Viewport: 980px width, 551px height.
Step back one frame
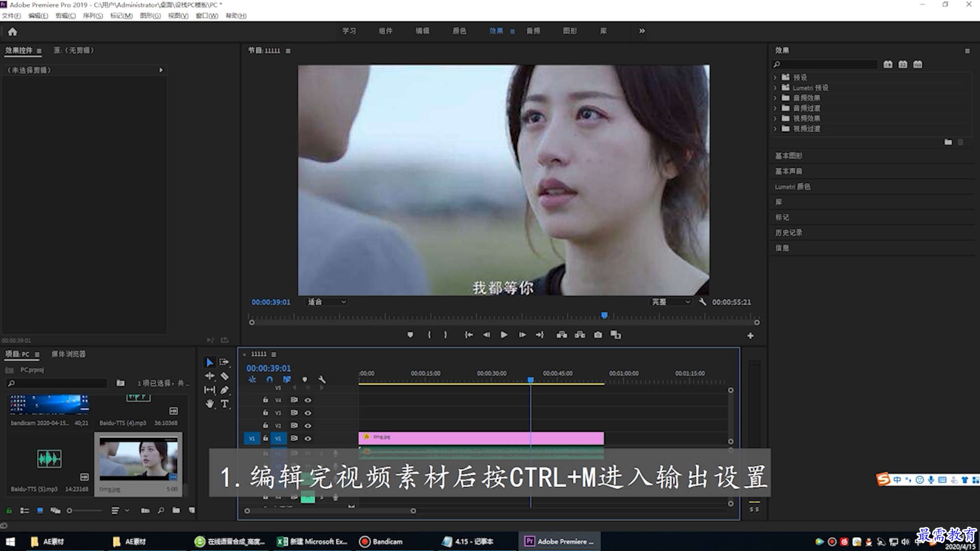tap(486, 335)
